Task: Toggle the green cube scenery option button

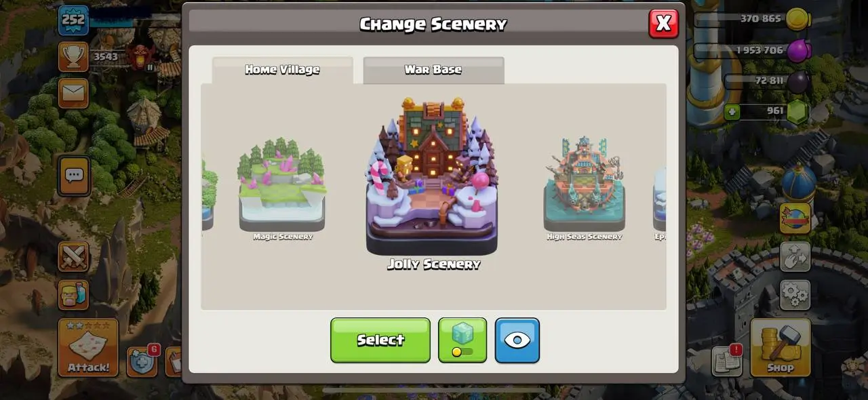Action: click(462, 340)
